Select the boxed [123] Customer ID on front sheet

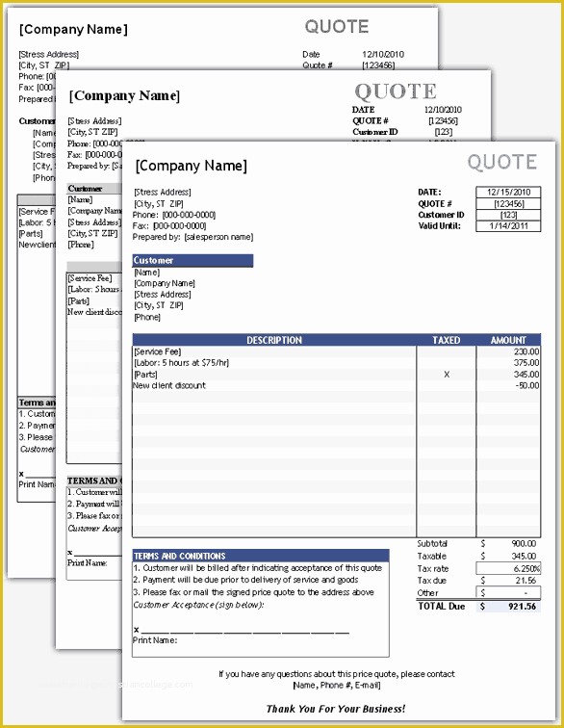(x=508, y=215)
